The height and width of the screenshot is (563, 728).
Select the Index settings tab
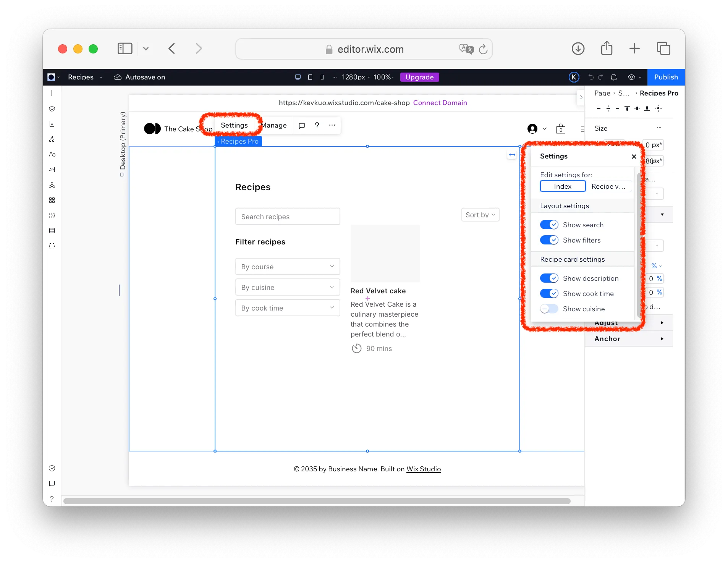coord(563,186)
